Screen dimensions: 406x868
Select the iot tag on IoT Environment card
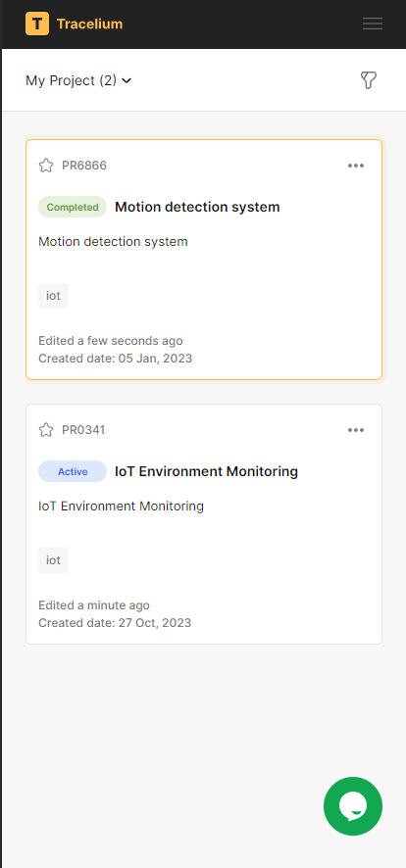point(53,560)
